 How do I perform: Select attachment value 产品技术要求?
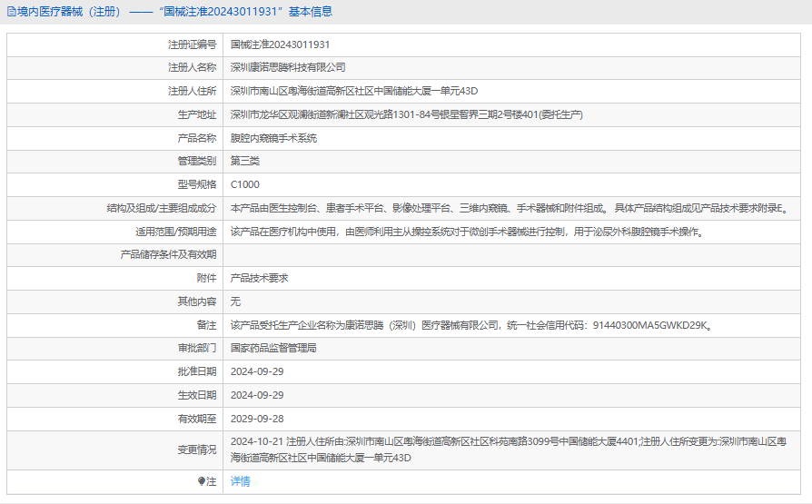(259, 278)
